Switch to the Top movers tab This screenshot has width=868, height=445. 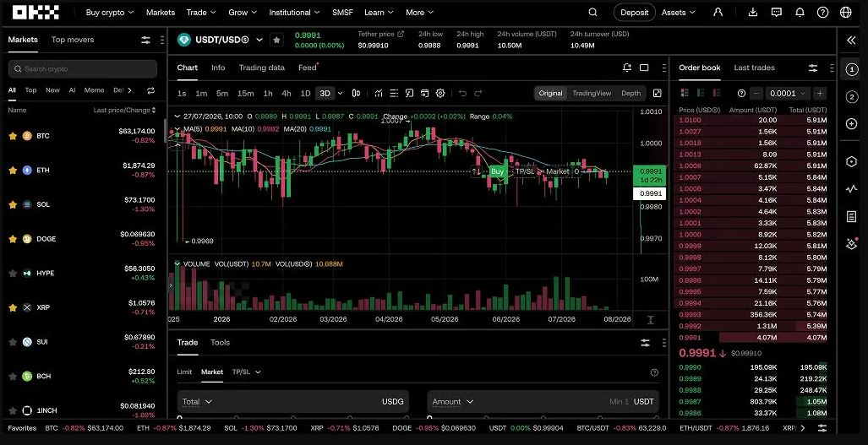[x=73, y=40]
